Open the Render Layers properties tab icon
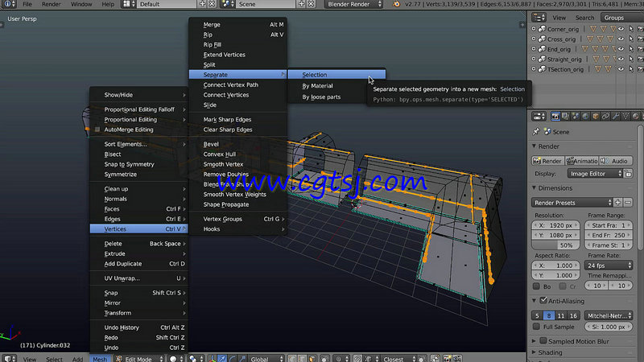The height and width of the screenshot is (362, 644). pyautogui.click(x=566, y=117)
